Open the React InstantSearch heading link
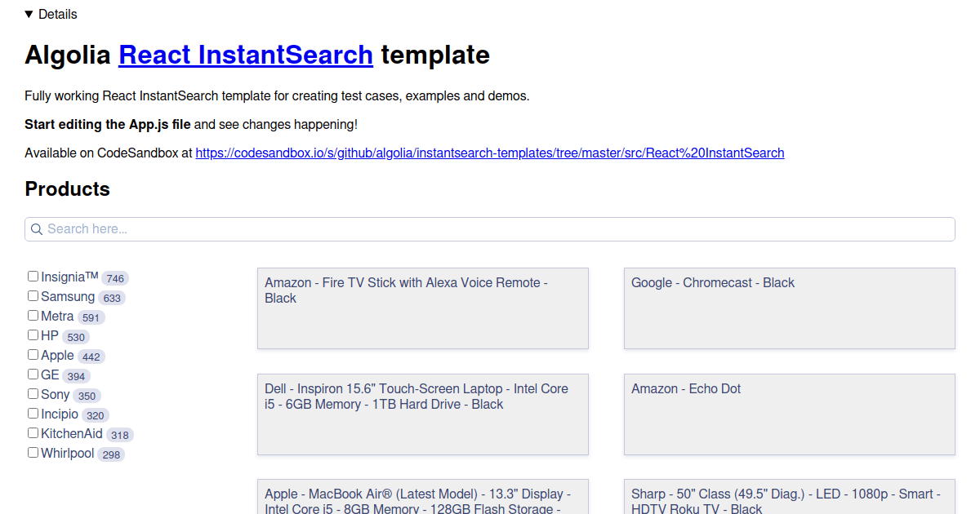 pos(246,55)
